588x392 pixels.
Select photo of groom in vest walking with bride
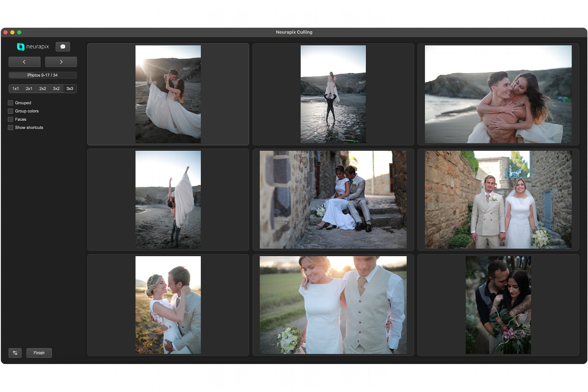click(x=333, y=305)
